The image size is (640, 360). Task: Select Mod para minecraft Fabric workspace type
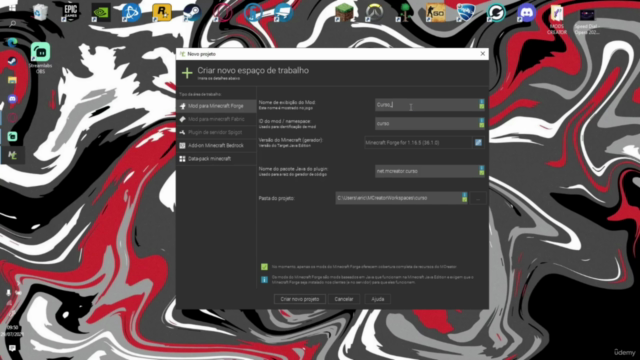point(217,119)
